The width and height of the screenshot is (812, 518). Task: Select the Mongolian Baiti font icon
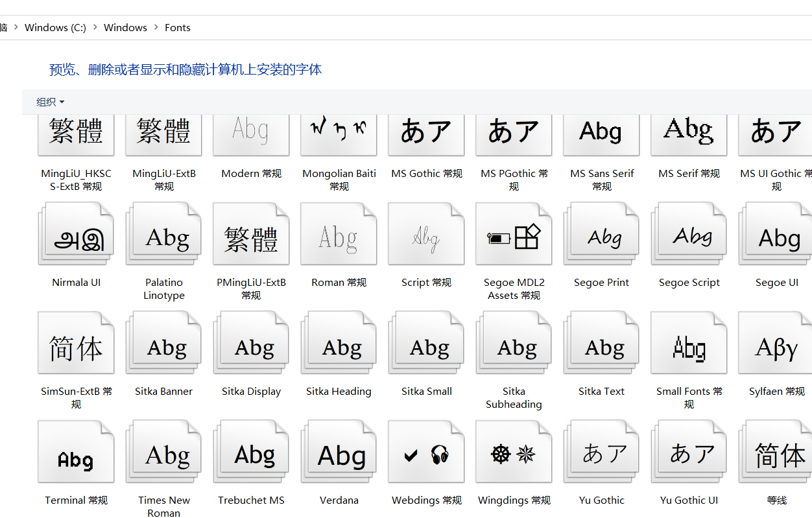click(x=339, y=135)
